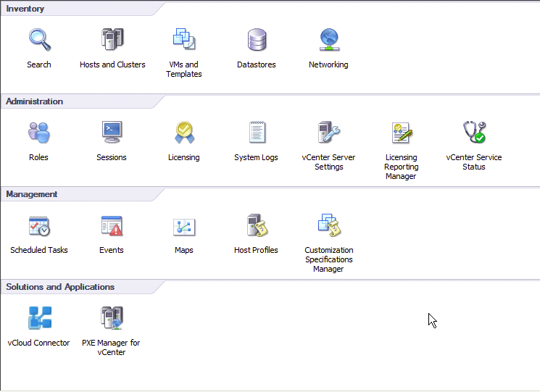Open Hosts and Clusters view
The width and height of the screenshot is (540, 392).
click(x=112, y=40)
